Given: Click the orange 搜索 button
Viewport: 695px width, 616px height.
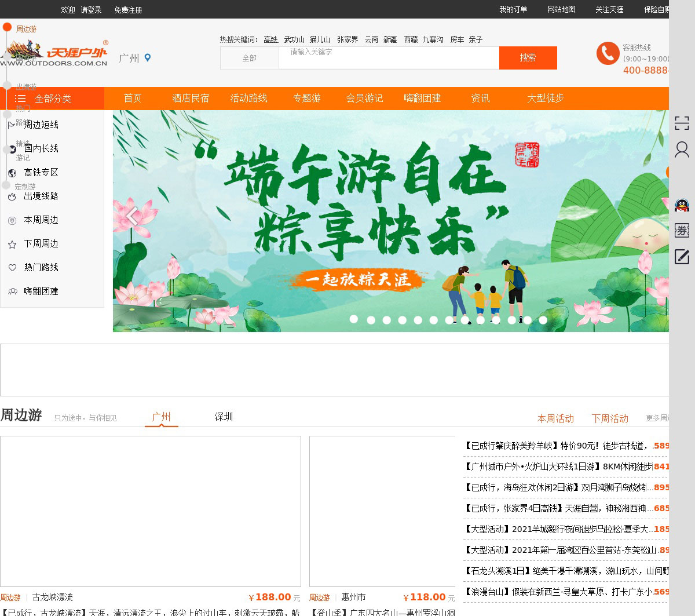Looking at the screenshot, I should [528, 58].
